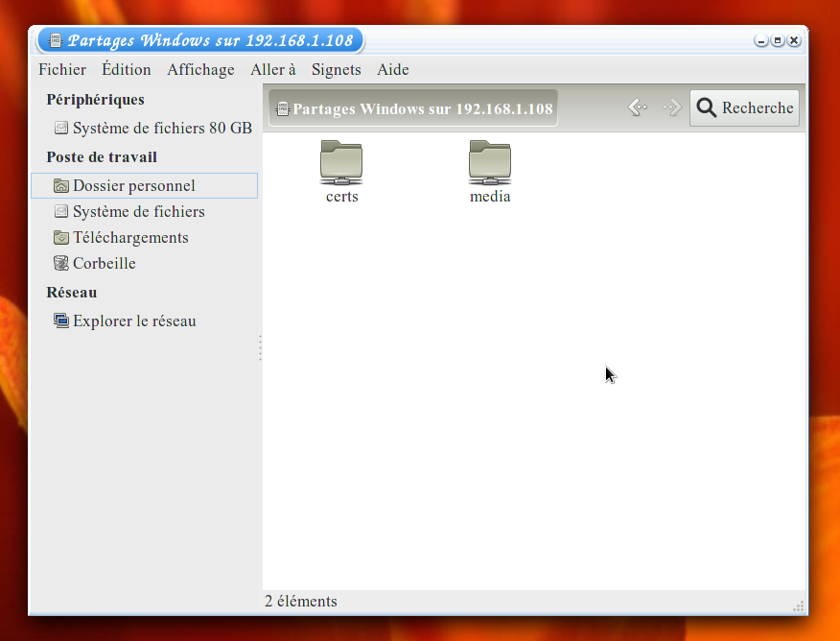Click the 2 éléments status bar text
This screenshot has height=641, width=840.
(301, 602)
